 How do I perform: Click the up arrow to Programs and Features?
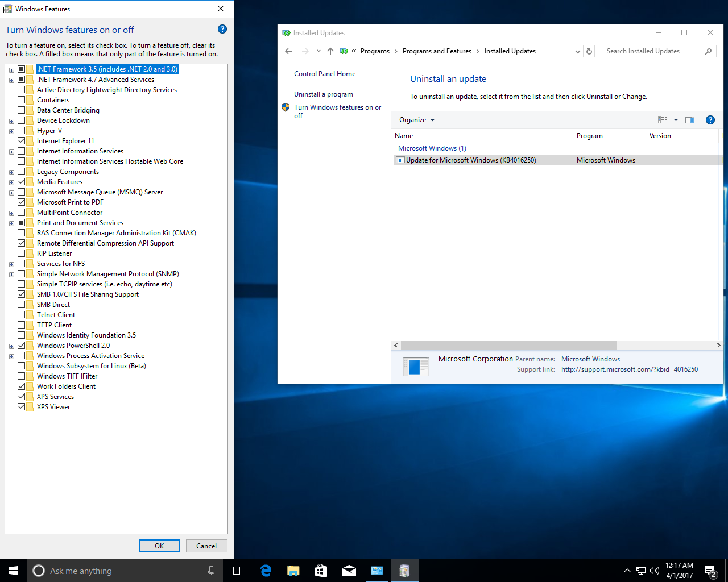[x=330, y=51]
